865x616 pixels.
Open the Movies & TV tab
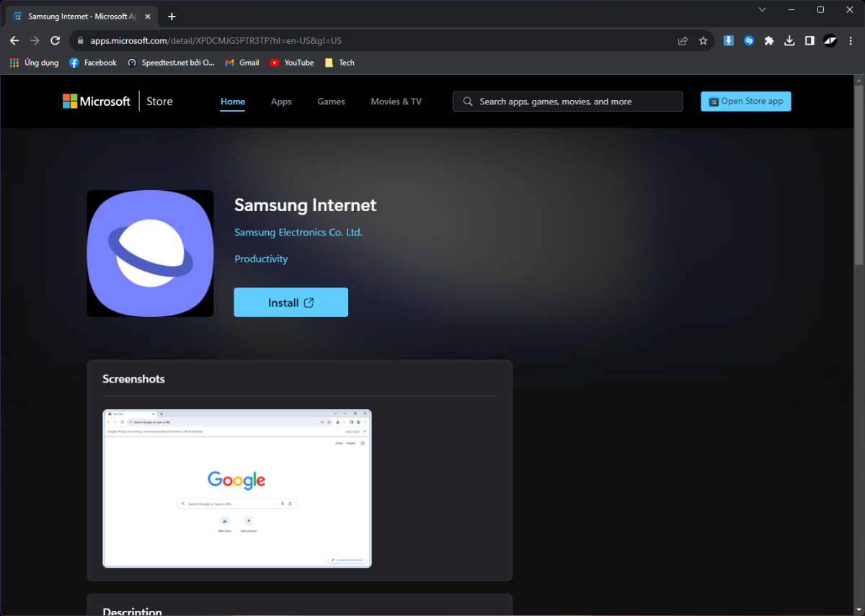point(396,102)
